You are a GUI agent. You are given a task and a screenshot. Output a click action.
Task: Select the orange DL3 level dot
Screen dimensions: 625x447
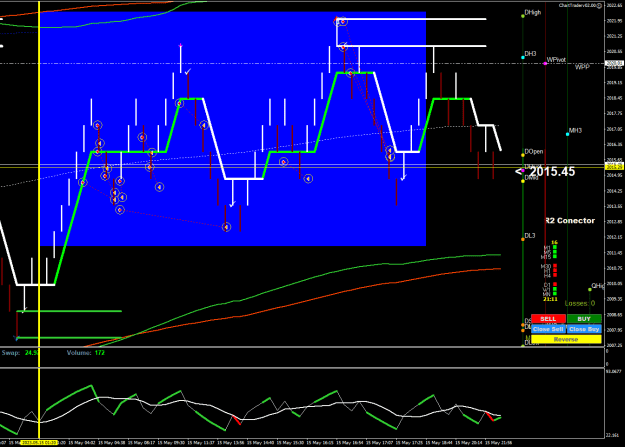click(x=523, y=239)
